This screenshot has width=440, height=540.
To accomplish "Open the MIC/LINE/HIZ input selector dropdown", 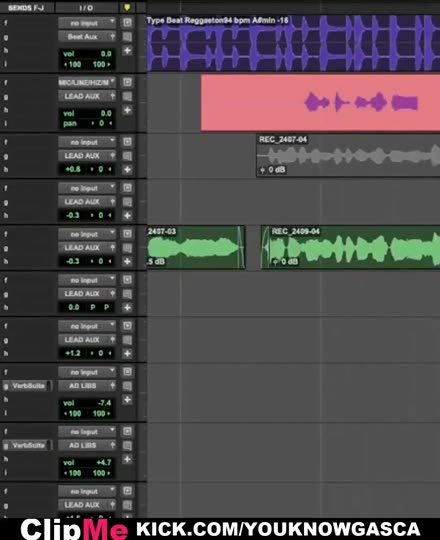I will point(87,82).
